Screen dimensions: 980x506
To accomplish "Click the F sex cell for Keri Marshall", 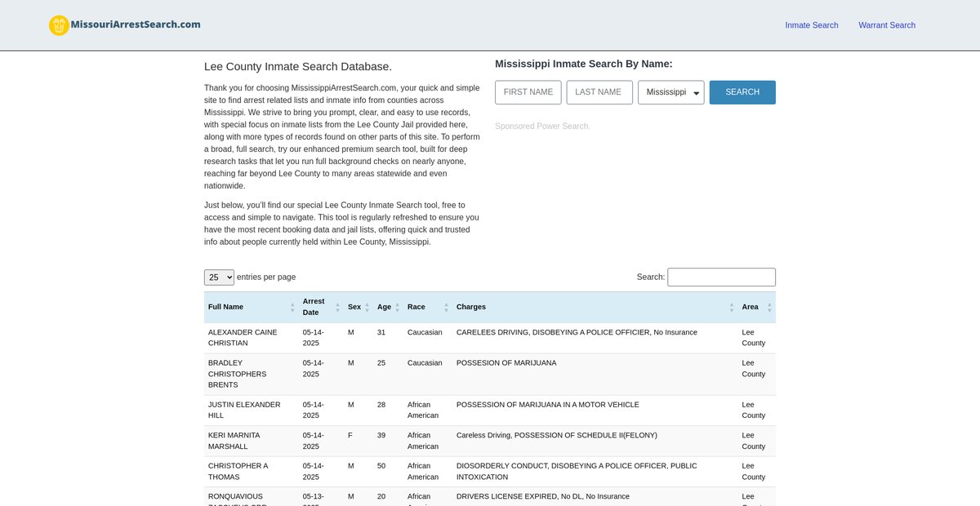I will (359, 441).
